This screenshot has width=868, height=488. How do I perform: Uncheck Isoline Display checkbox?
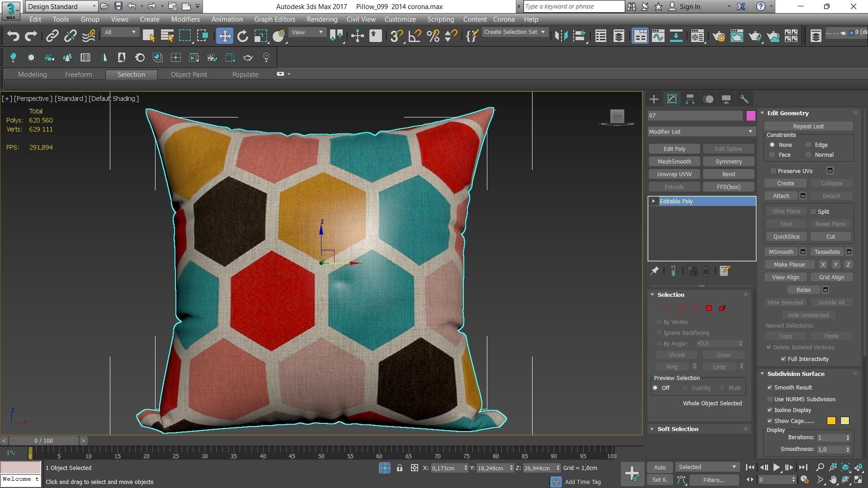click(x=770, y=410)
